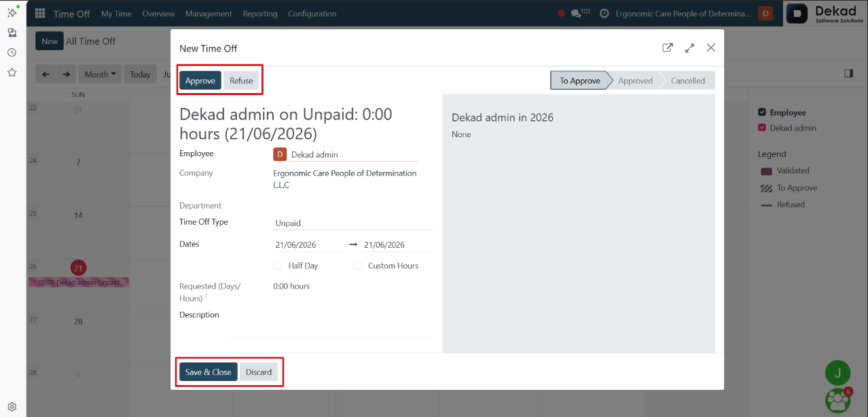Click the green J avatar bubble

[x=837, y=372]
